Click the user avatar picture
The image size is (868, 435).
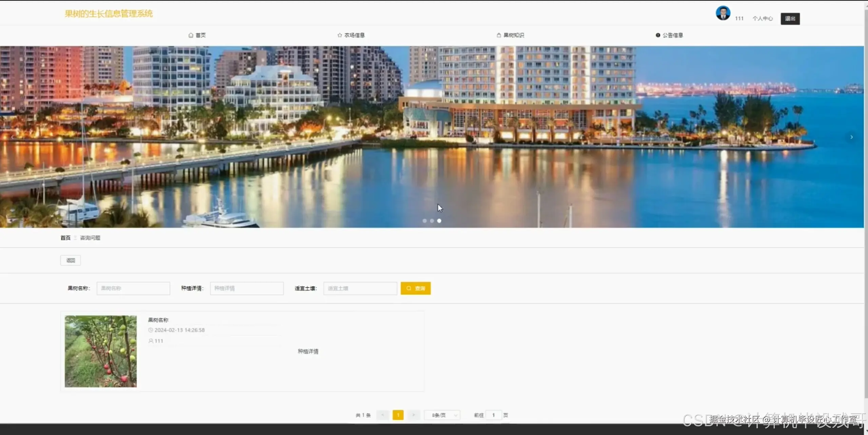click(x=723, y=14)
